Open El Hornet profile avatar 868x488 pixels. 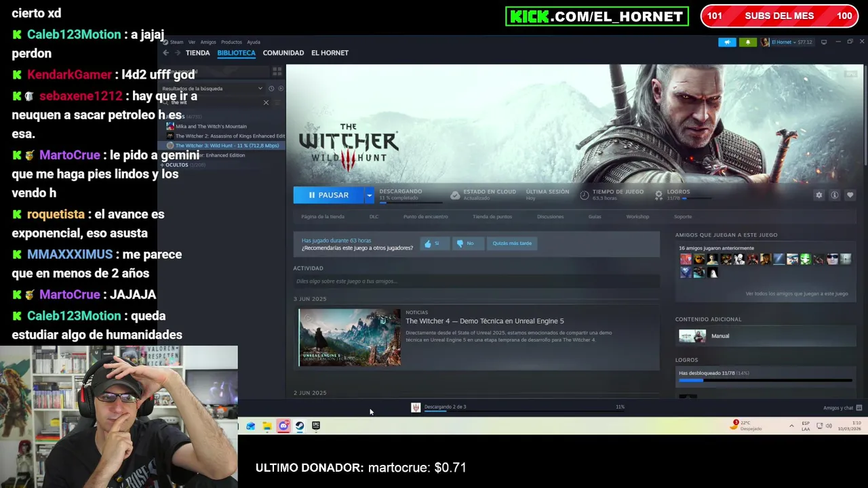[x=765, y=42]
